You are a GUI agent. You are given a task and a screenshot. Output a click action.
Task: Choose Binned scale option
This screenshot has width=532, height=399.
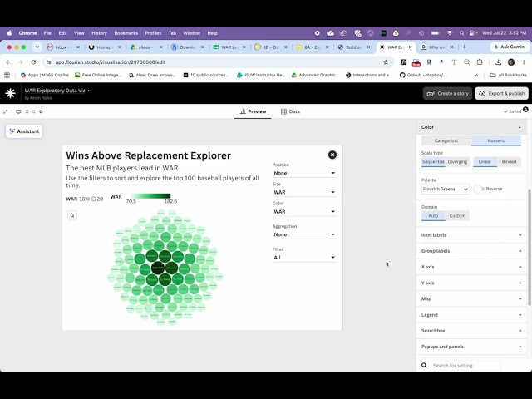point(509,162)
